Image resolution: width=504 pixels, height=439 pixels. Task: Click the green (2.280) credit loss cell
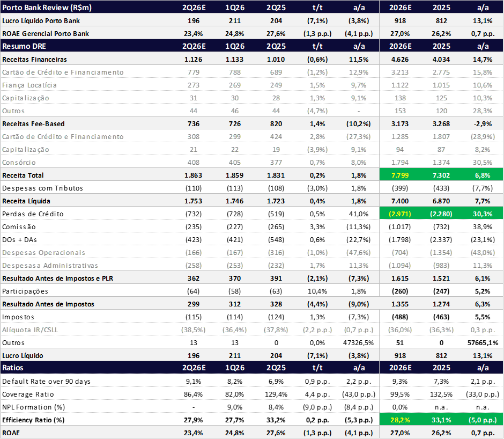tap(441, 214)
